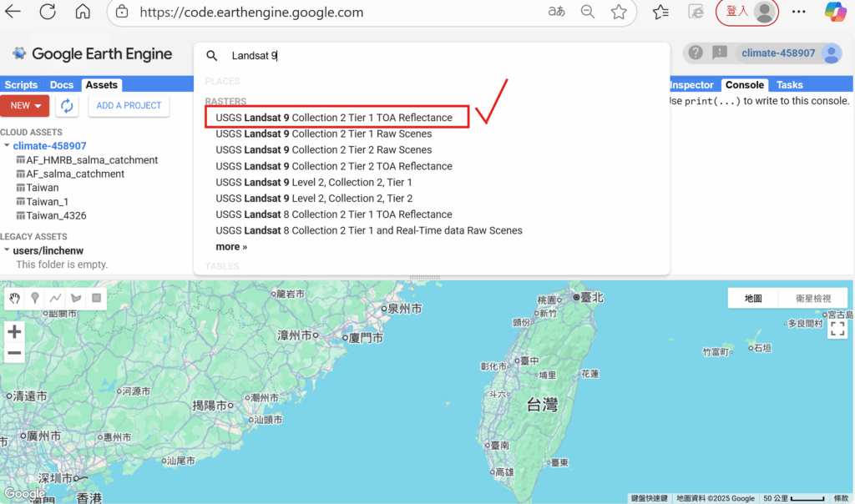
Task: Open the Earth Engine help question mark
Action: 696,53
